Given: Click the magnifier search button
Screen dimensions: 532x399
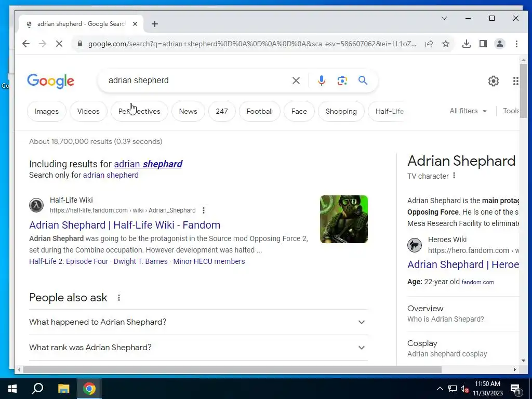Looking at the screenshot, I should click(363, 81).
